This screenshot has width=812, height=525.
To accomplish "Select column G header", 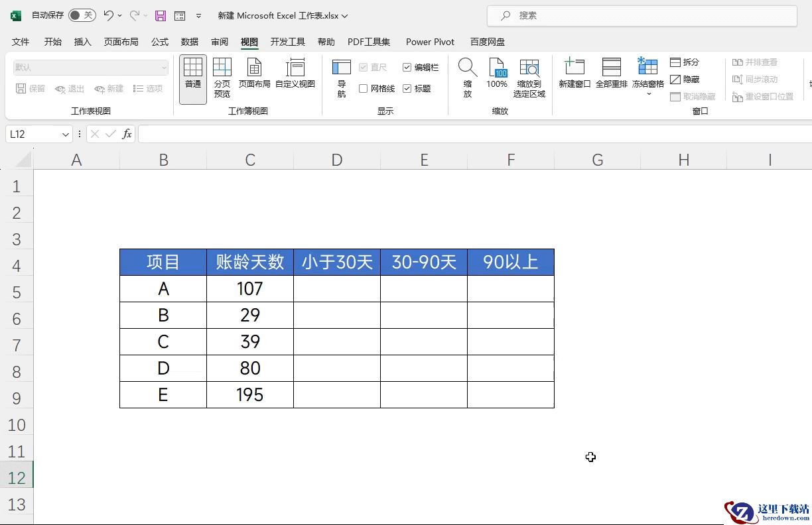I will click(598, 160).
